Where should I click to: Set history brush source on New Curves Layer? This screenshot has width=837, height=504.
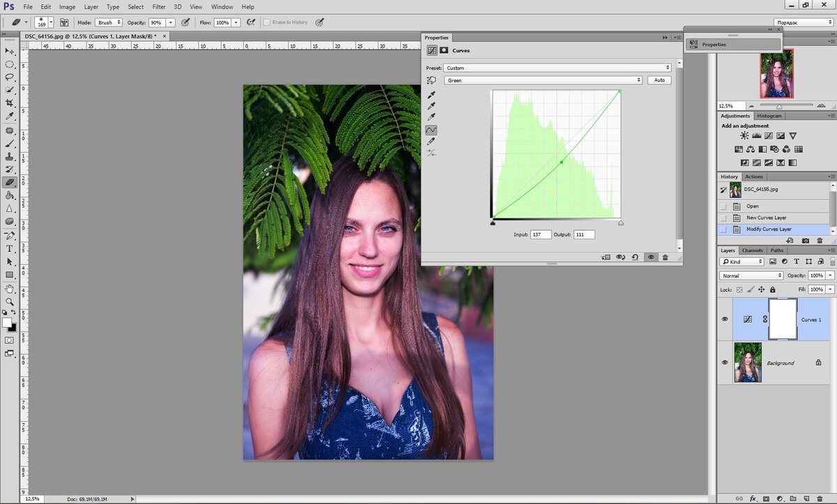coord(723,217)
